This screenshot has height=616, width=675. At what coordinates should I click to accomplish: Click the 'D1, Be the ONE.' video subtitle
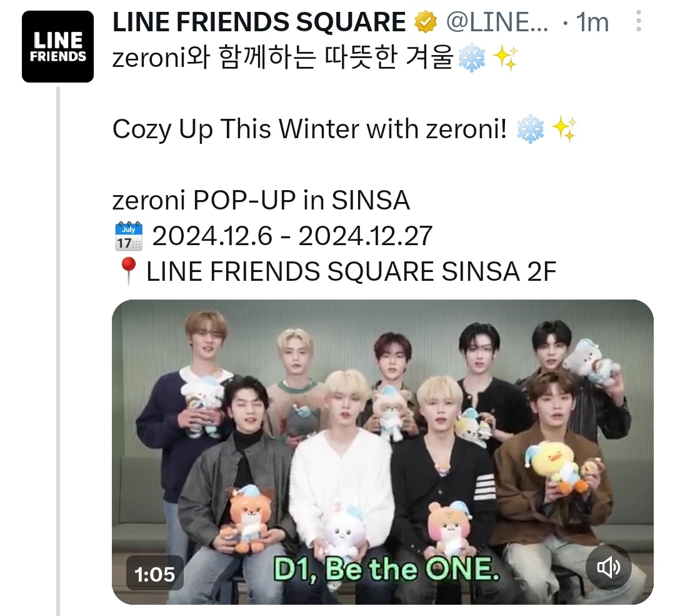coord(387,569)
